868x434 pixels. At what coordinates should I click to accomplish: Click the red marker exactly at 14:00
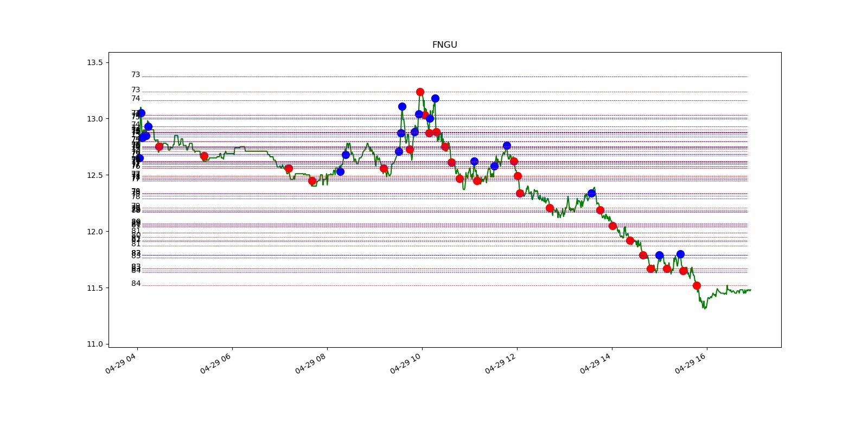pos(612,226)
